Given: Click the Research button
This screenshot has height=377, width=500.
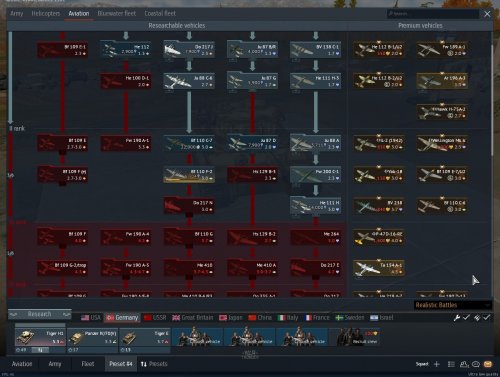Looking at the screenshot, I should (39, 314).
